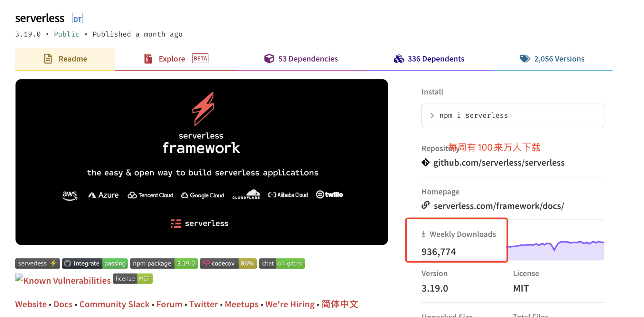Image resolution: width=644 pixels, height=317 pixels.
Task: Click the Azure logo in the banner
Action: click(x=103, y=195)
